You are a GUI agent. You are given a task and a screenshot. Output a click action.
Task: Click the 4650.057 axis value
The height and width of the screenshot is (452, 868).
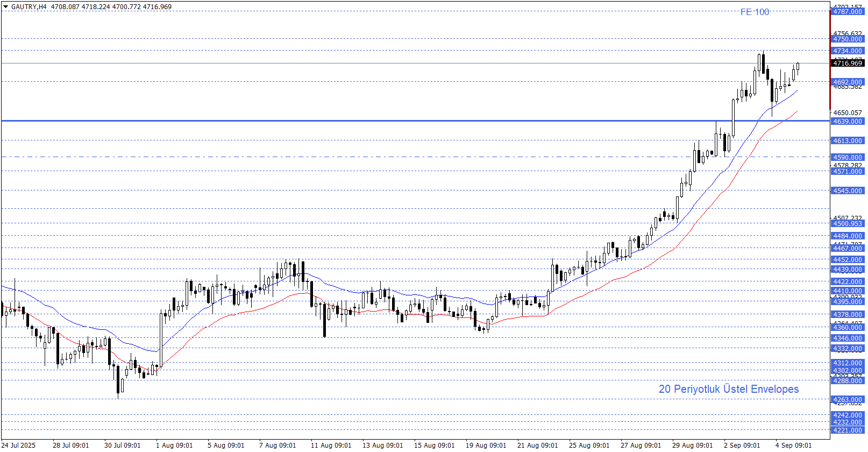pyautogui.click(x=848, y=113)
